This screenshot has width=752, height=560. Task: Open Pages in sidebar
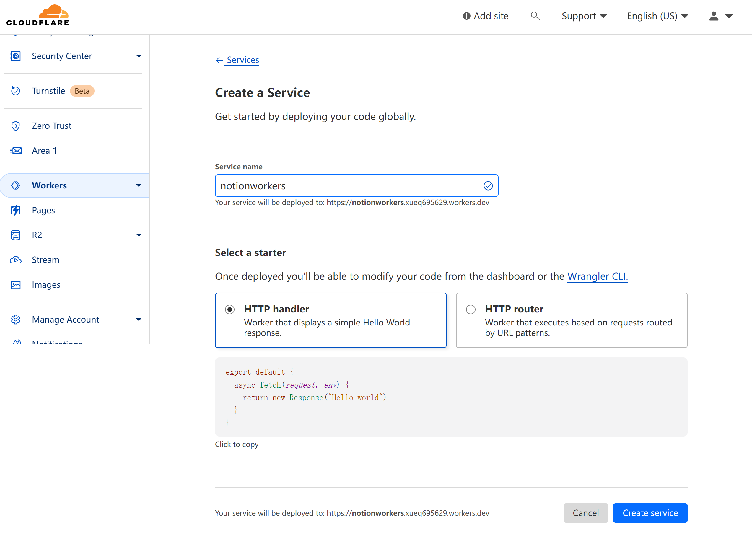click(43, 210)
